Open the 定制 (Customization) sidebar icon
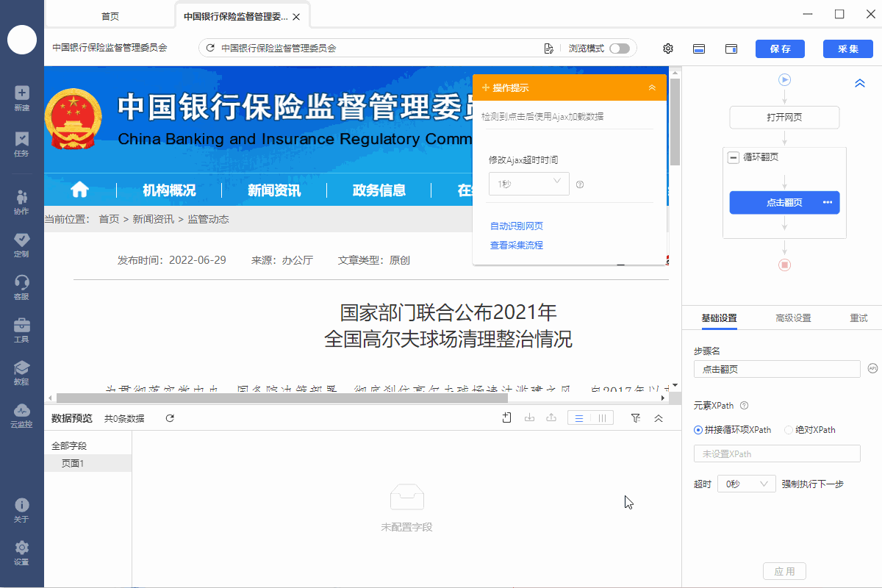Viewport: 882px width, 588px height. pyautogui.click(x=22, y=244)
